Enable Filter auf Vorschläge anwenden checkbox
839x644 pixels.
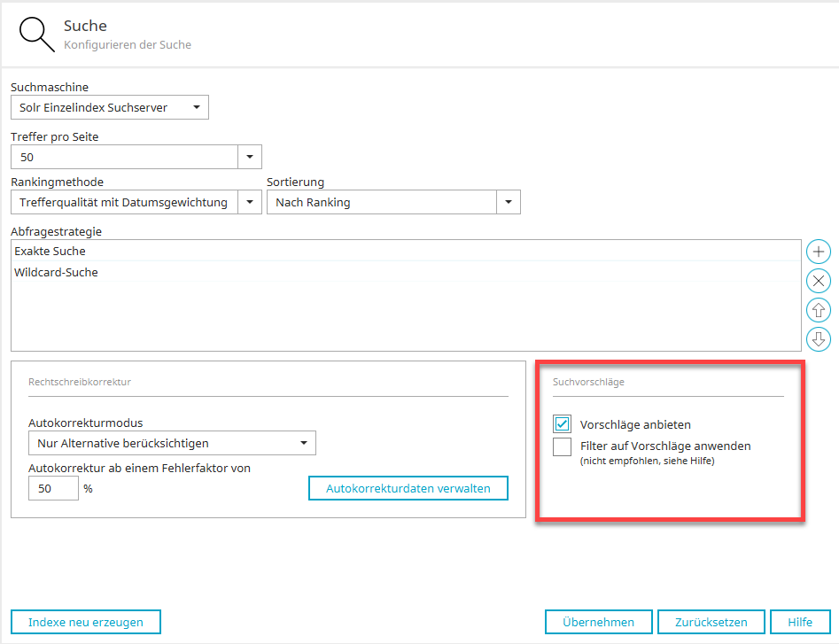click(562, 446)
